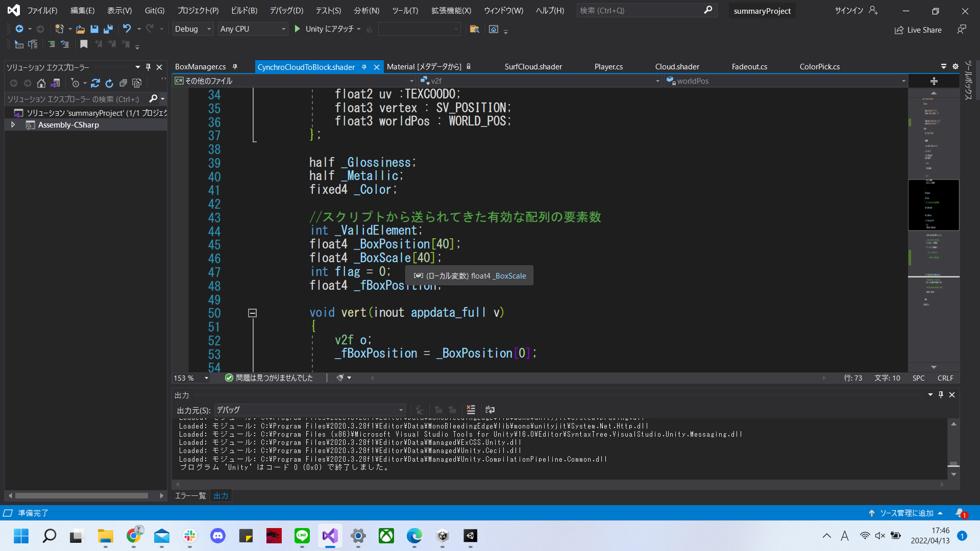
Task: Open the Debug configuration dropdown
Action: (x=193, y=29)
